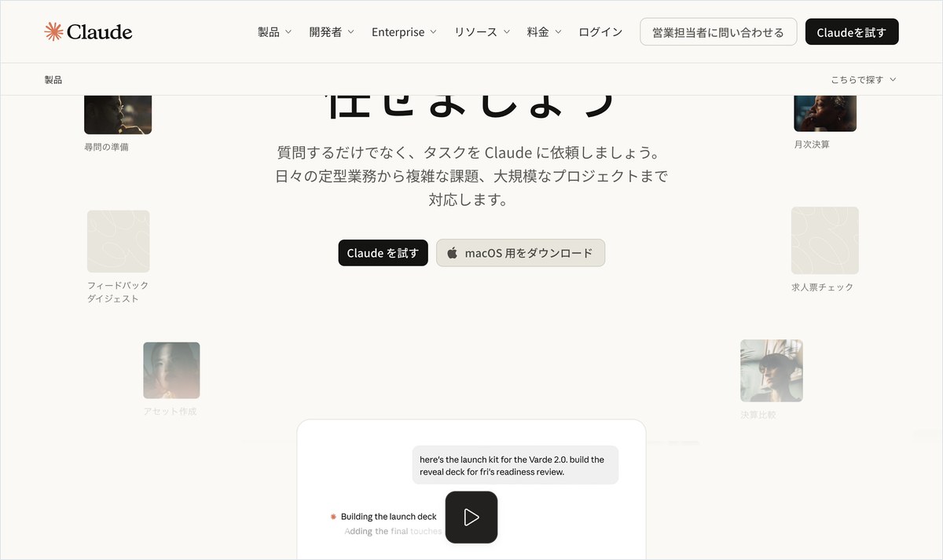943x560 pixels.
Task: Click the Claude starburst logo icon
Action: coord(53,31)
